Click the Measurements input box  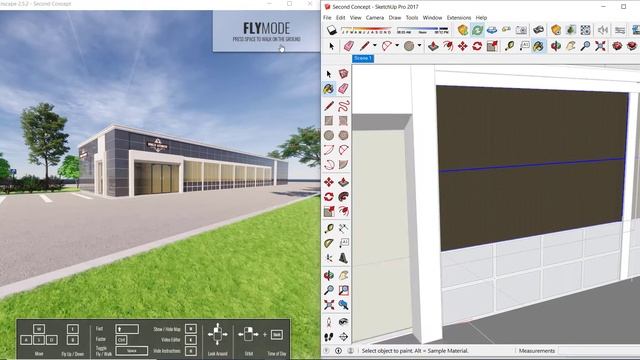[x=599, y=351]
